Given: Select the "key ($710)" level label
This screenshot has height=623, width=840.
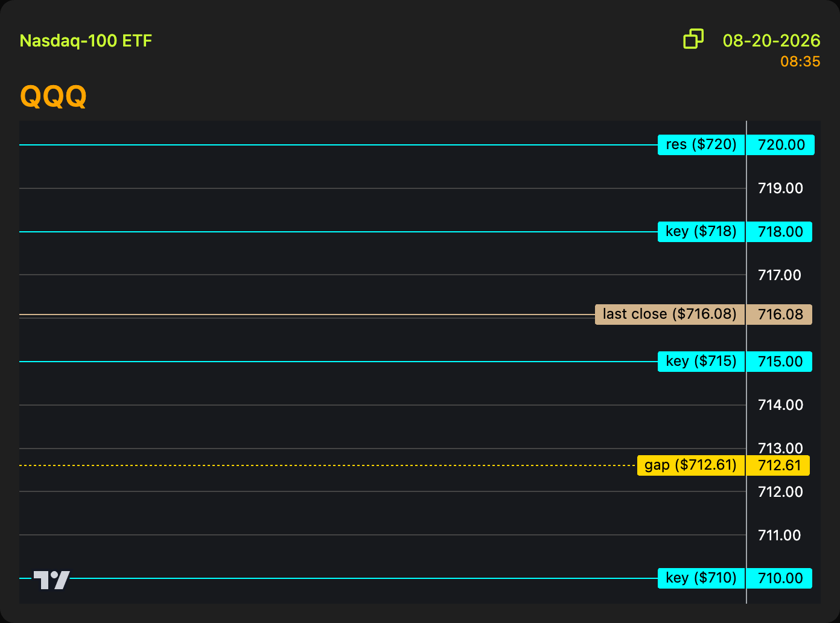Looking at the screenshot, I should pyautogui.click(x=701, y=578).
